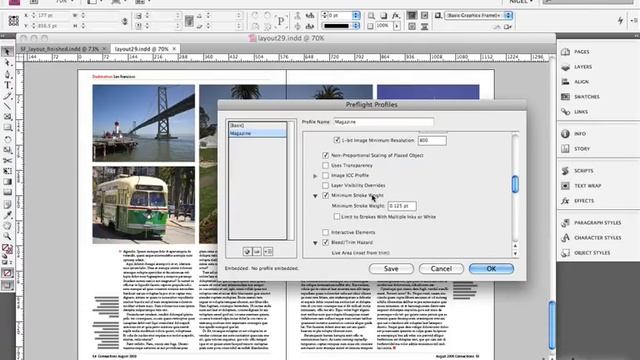Viewport: 640px width, 360px height.
Task: Click the reference point locator in control bar
Action: pos(13,20)
